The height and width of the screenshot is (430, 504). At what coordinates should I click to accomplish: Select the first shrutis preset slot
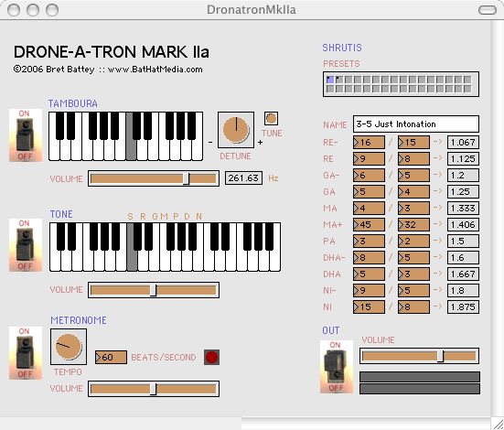click(330, 80)
